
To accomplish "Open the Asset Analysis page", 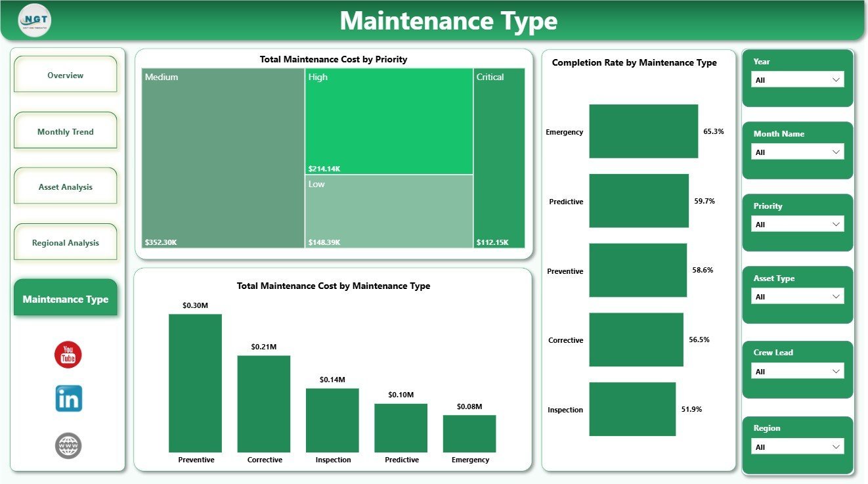I will [x=66, y=187].
